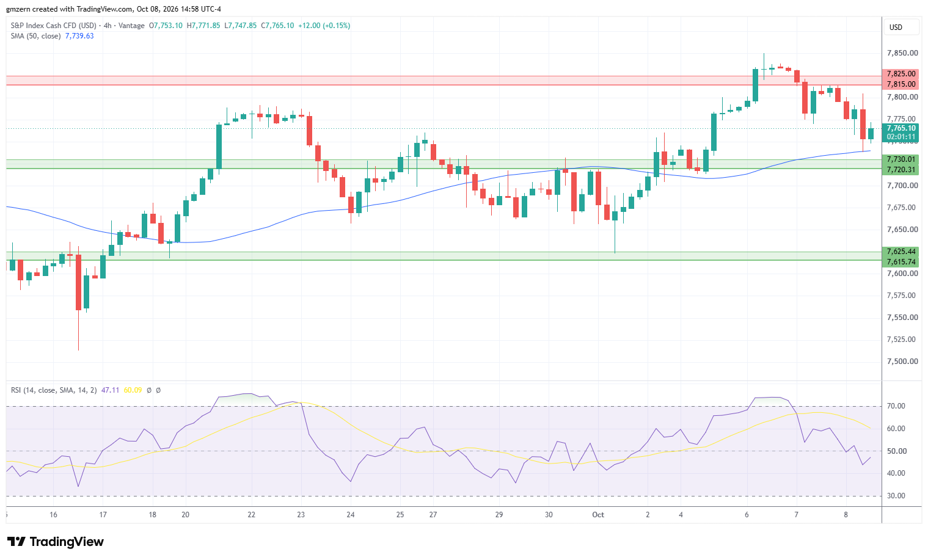Select the 4h interval label
This screenshot has height=560, width=928.
click(108, 26)
